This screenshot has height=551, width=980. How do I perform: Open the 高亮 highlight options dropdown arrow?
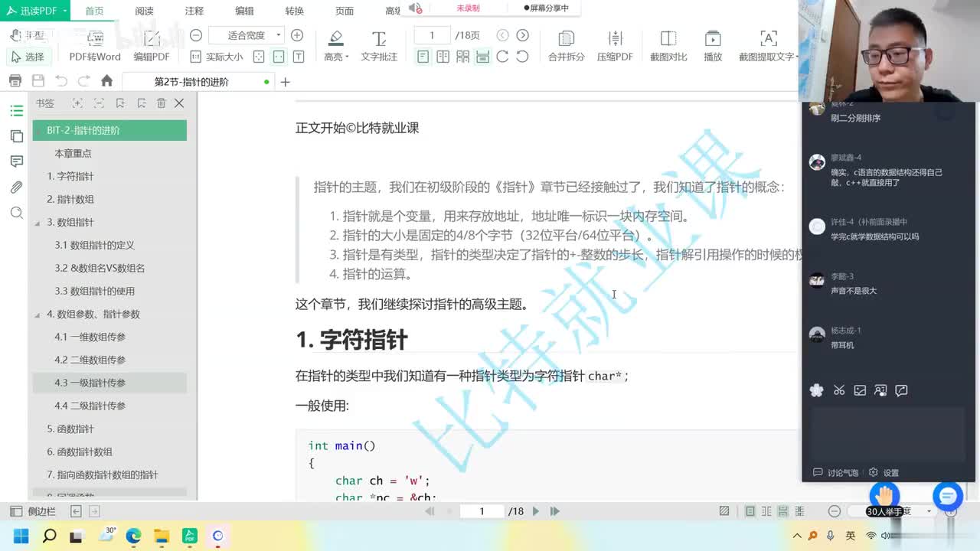[x=347, y=57]
